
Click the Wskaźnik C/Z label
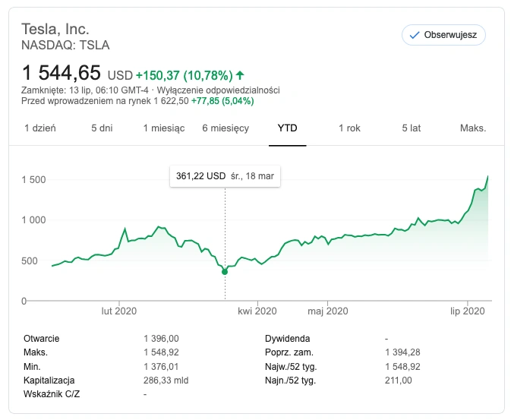coord(52,394)
